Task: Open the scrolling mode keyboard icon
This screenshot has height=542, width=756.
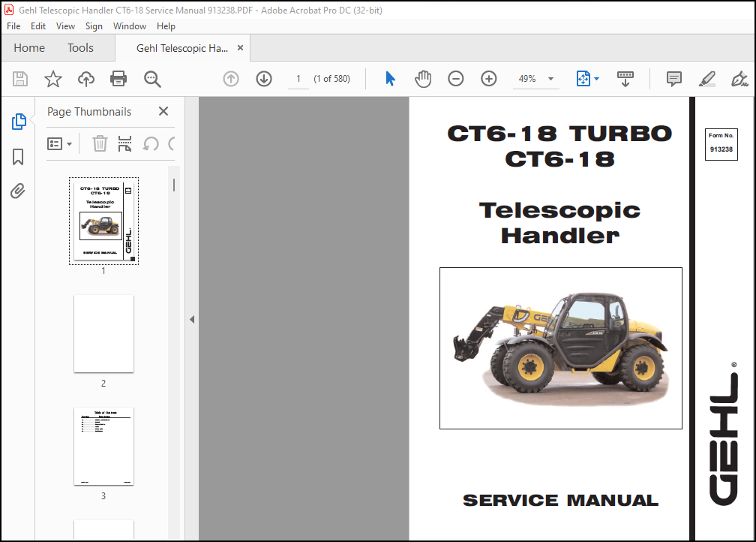Action: tap(625, 79)
